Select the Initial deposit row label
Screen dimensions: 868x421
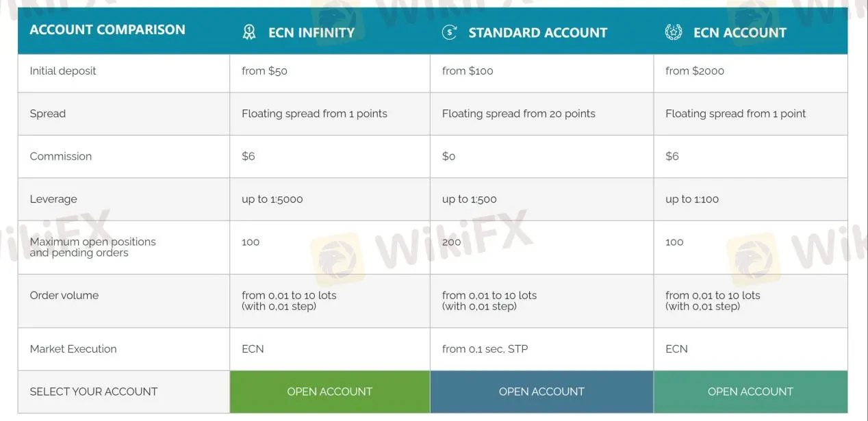[x=63, y=71]
